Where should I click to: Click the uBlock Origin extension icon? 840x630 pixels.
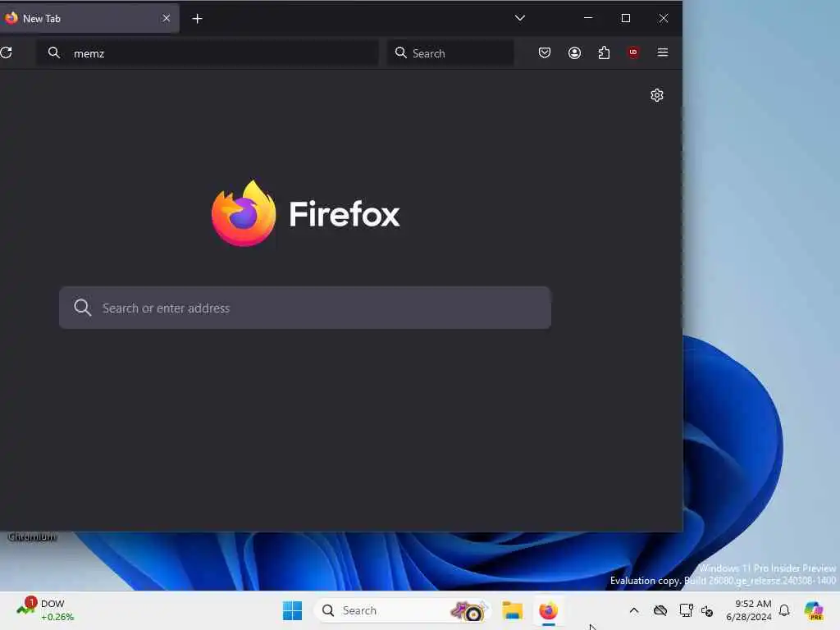tap(633, 52)
